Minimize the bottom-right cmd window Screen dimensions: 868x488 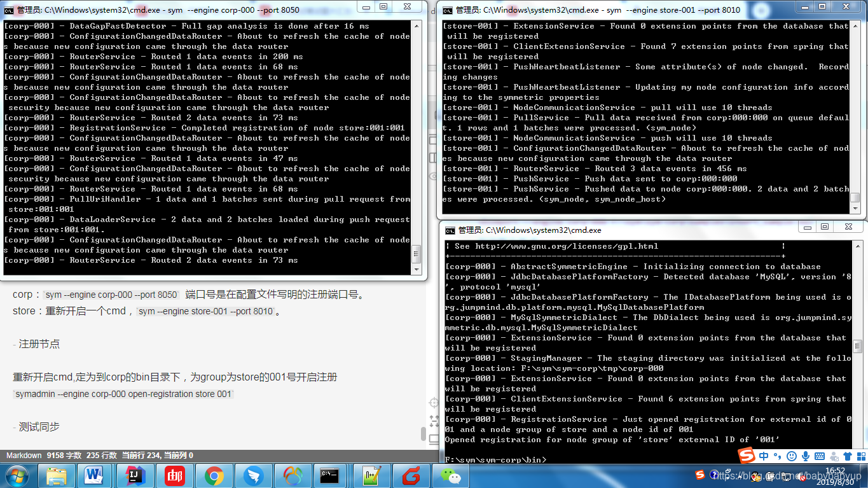pos(807,227)
